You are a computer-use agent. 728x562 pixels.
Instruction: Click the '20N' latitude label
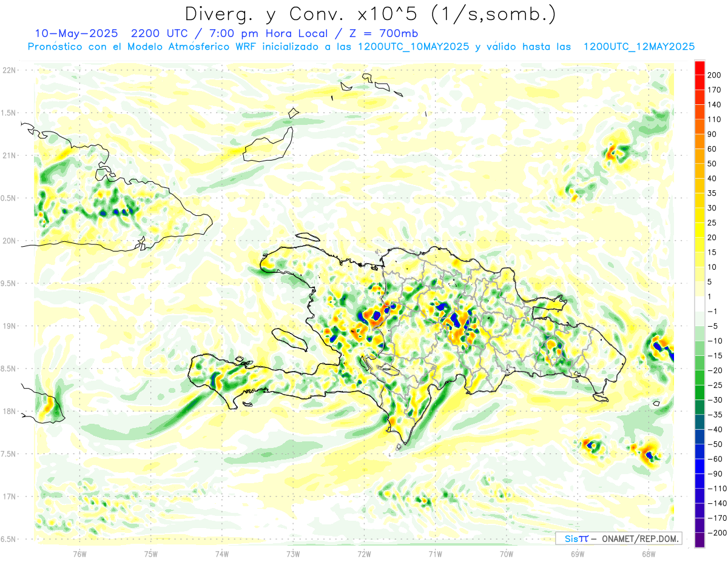tap(9, 241)
